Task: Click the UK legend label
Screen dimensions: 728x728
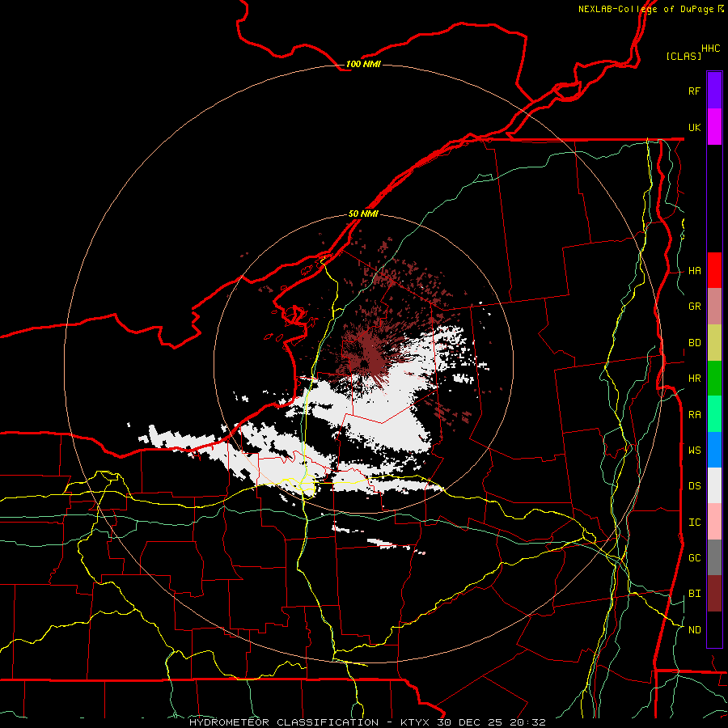Action: pos(694,127)
